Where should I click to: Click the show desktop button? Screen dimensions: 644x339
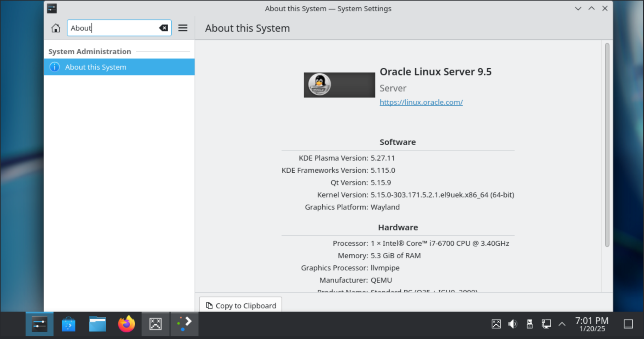[628, 324]
